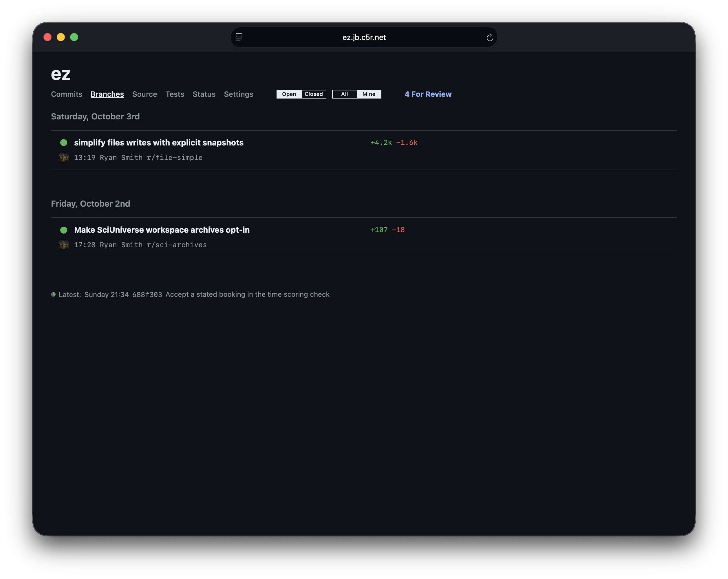Open Make SciUniverse workspace archives opt-in branch

point(162,230)
